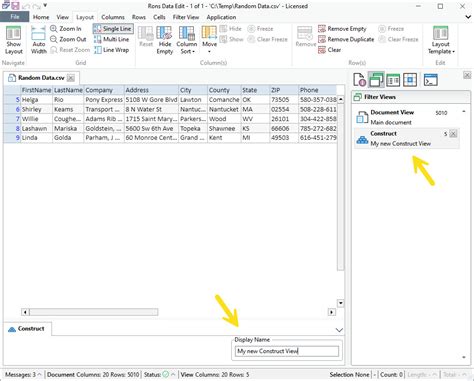Screen dimensions: 474x381
Task: Switch to Home ribbon tab
Action: tap(41, 17)
